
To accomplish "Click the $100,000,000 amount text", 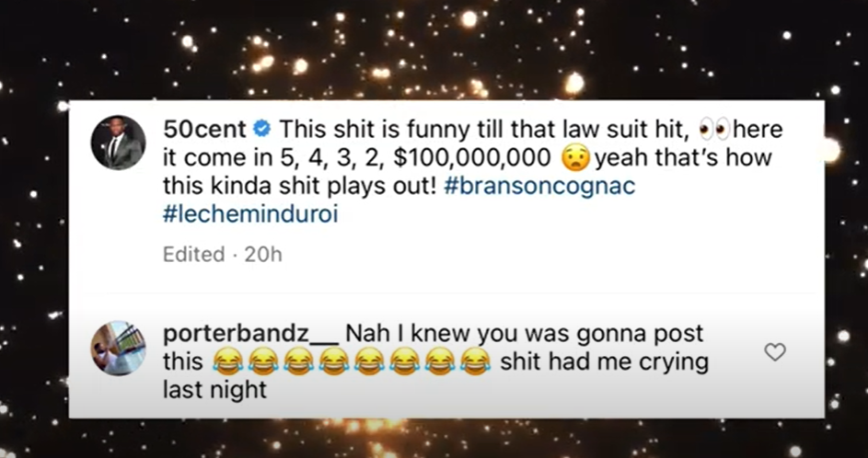I will click(x=471, y=159).
